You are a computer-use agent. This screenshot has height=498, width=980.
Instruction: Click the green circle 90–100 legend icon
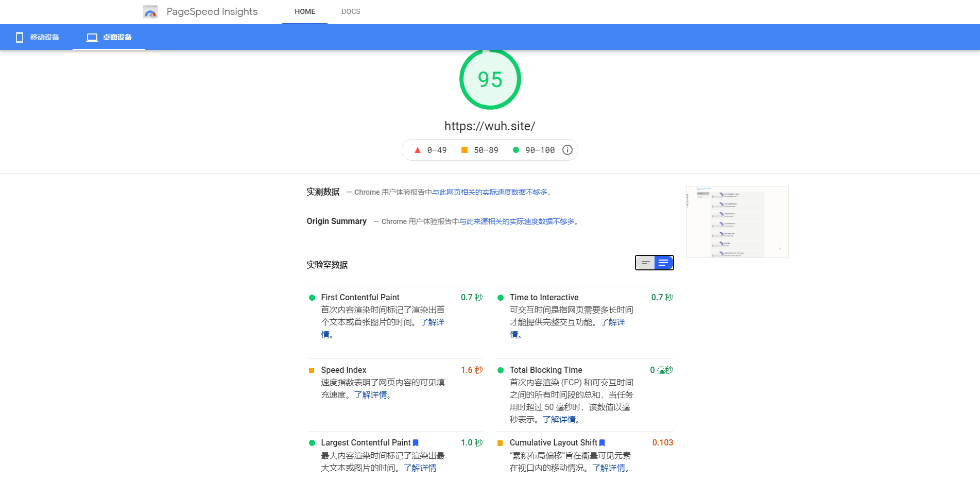515,150
